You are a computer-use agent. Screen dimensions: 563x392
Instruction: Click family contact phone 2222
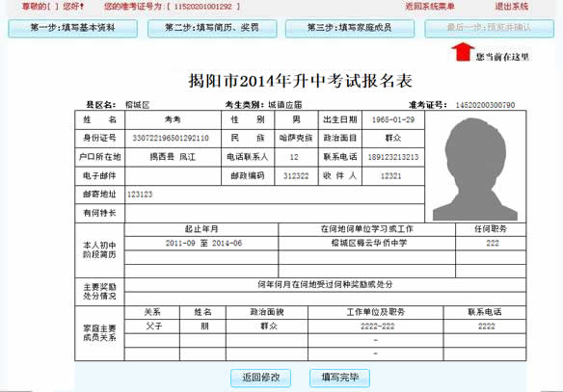click(487, 327)
